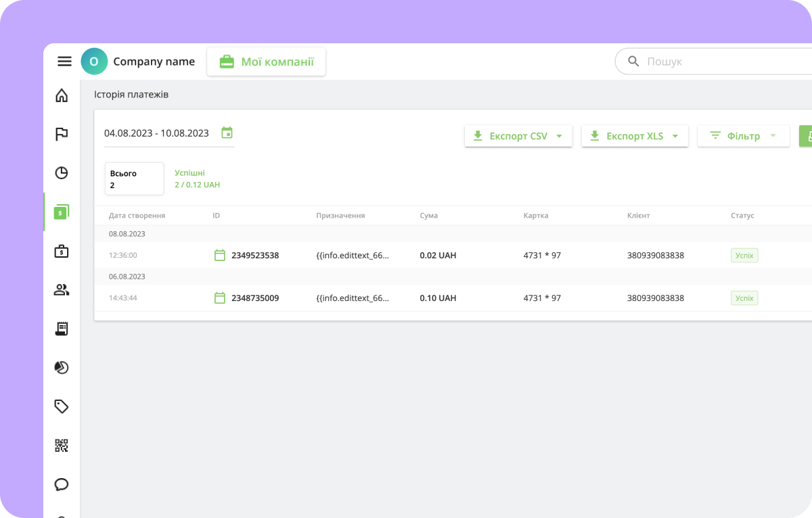Viewport: 812px width, 518px height.
Task: Open the chat bubble sidebar icon
Action: (x=62, y=484)
